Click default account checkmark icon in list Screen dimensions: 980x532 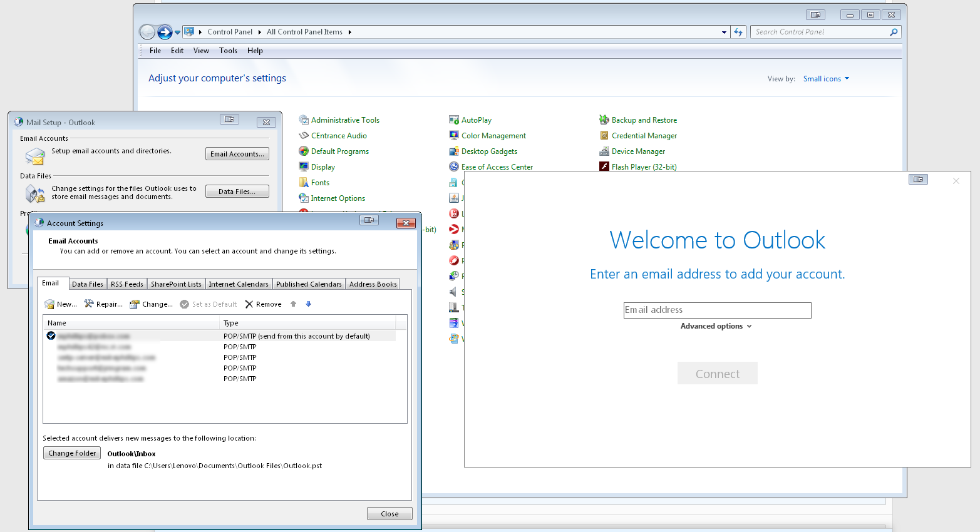tap(51, 336)
